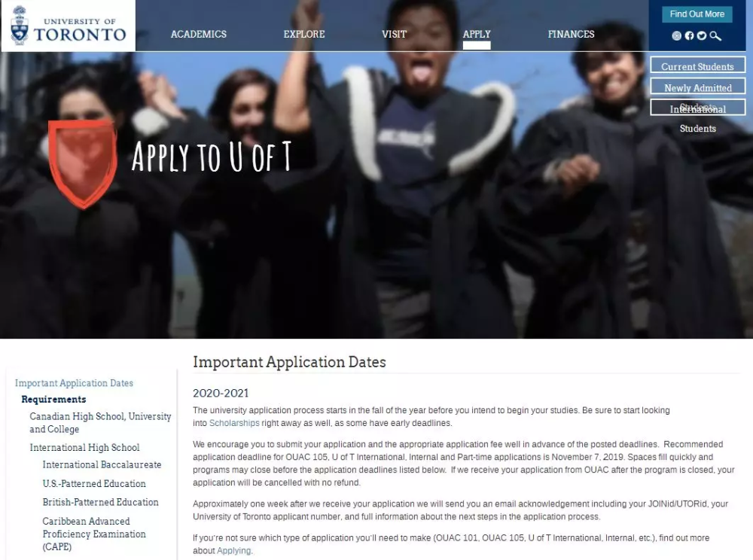Follow the Scholarships link

click(x=234, y=423)
